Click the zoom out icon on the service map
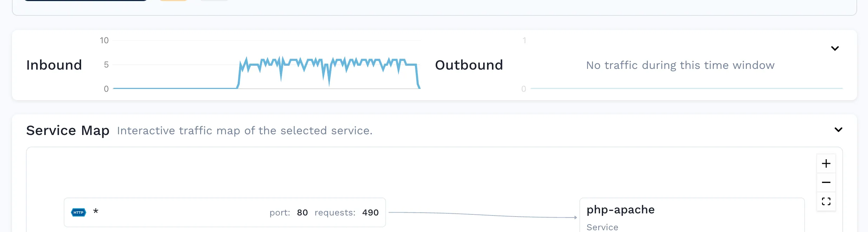 (826, 182)
